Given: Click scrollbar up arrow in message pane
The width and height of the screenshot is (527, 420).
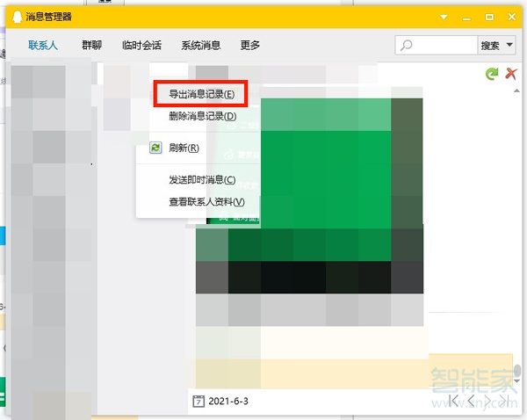Looking at the screenshot, I should pyautogui.click(x=516, y=91).
